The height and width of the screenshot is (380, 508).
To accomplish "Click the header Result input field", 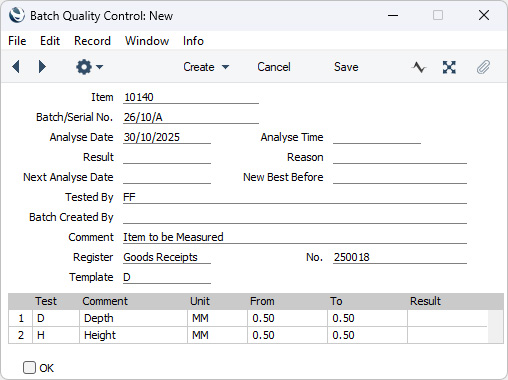I will click(167, 157).
